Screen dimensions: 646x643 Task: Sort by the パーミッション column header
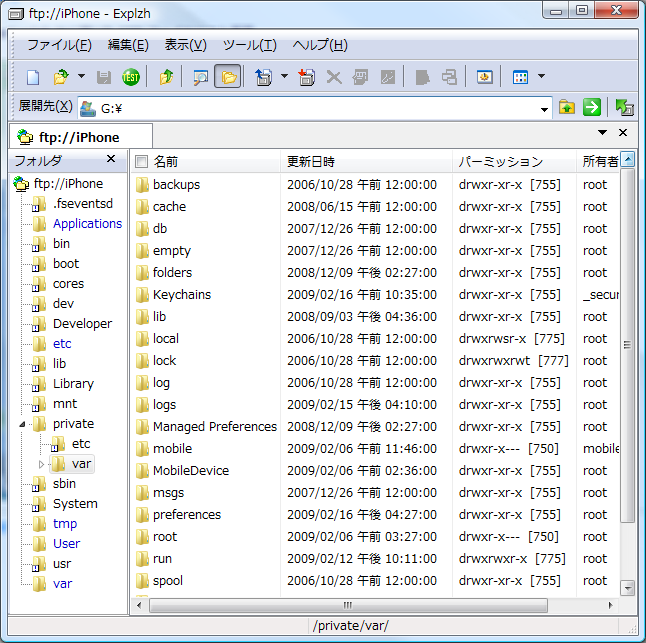point(514,161)
